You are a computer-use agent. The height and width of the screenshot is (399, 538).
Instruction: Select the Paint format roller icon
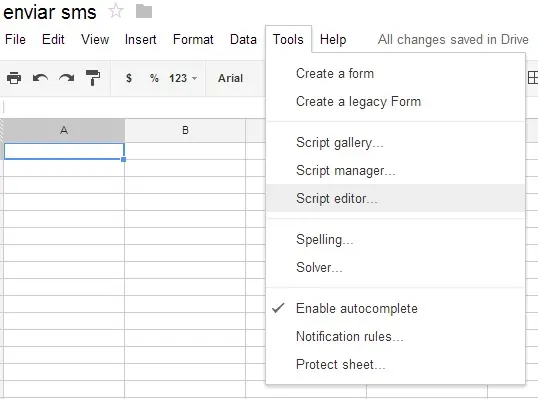(x=93, y=78)
